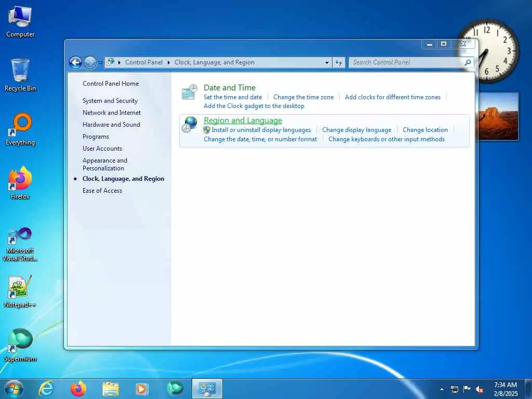Screen dimensions: 532x399
Task: Click Install or uninstall display languages
Action: click(x=261, y=130)
